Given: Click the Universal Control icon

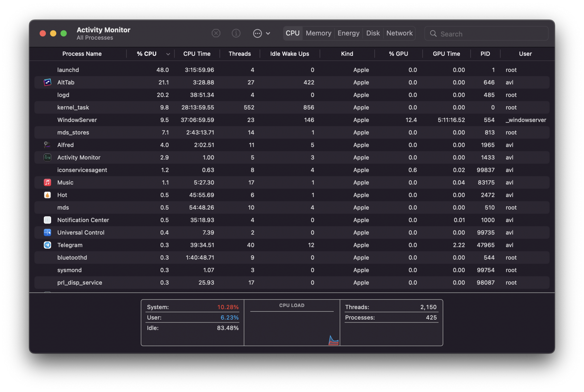Looking at the screenshot, I should click(47, 232).
